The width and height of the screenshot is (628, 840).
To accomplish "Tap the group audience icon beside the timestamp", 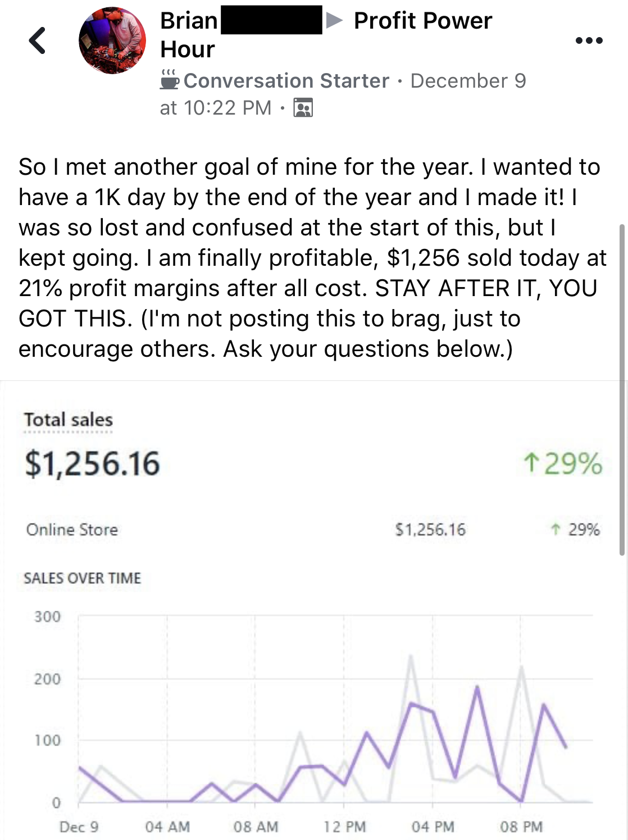I will pos(303,107).
